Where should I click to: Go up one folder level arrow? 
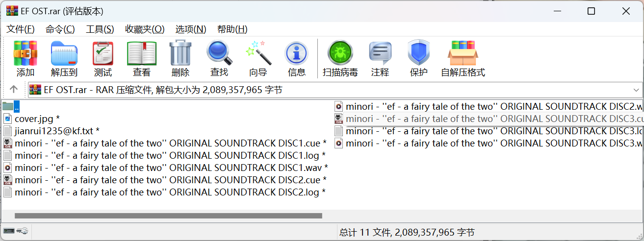(x=14, y=90)
